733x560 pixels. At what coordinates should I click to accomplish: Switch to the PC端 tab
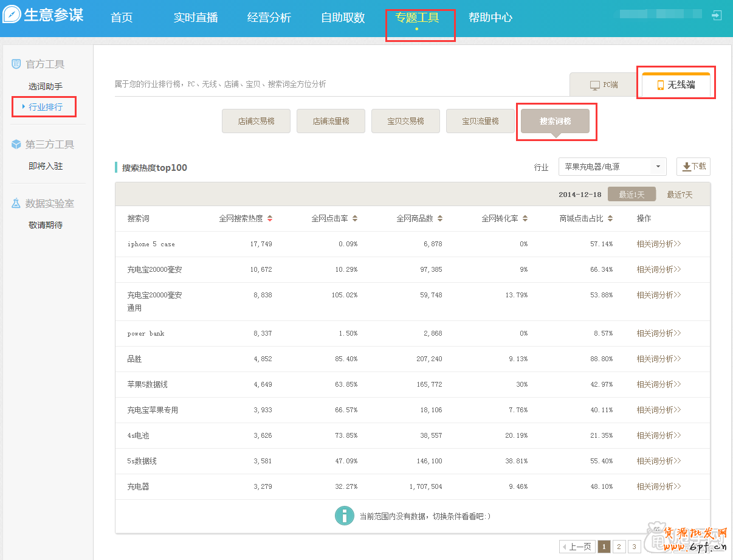point(604,85)
